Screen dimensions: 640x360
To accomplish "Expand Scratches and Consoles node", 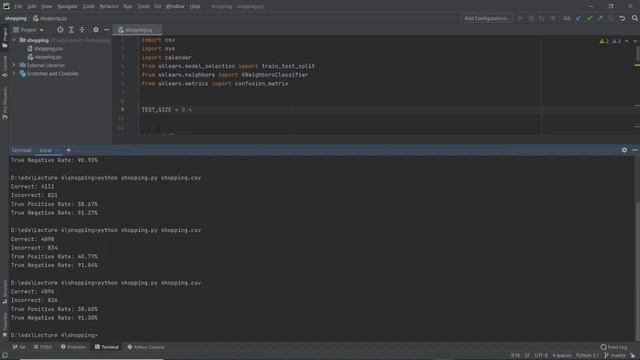I will 14,74.
